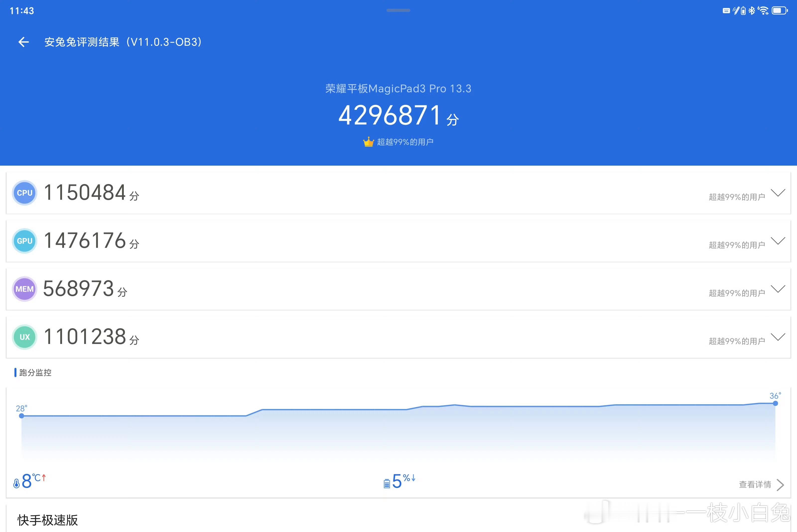Tap the back arrow icon
Image resolution: width=797 pixels, height=532 pixels.
pyautogui.click(x=23, y=42)
